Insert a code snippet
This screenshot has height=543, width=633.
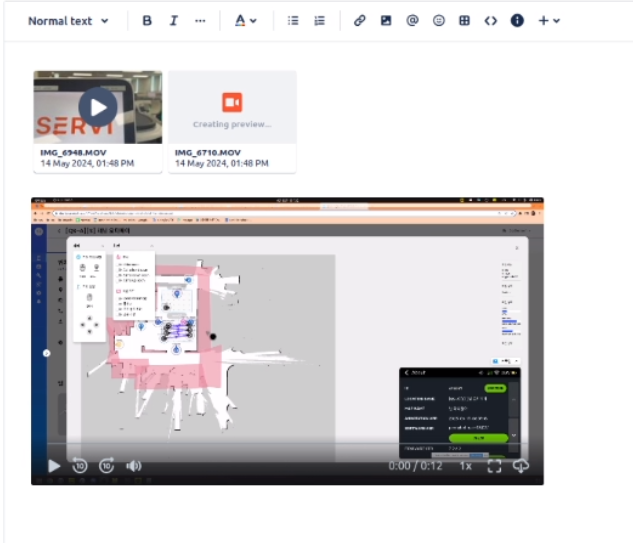point(490,21)
